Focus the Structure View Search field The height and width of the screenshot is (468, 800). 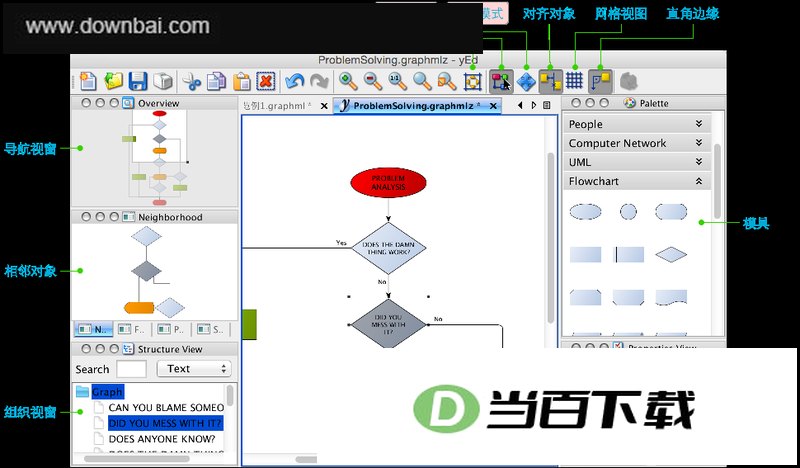pyautogui.click(x=131, y=369)
